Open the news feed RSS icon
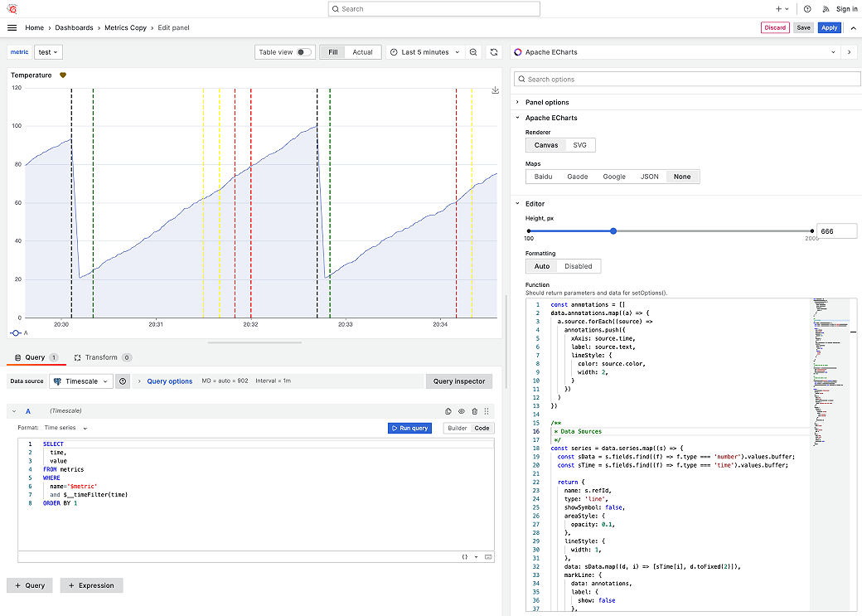862x616 pixels. point(826,9)
